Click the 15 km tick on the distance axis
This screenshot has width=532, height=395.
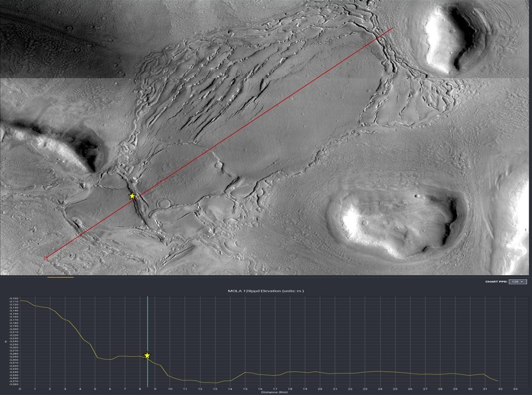(244, 388)
